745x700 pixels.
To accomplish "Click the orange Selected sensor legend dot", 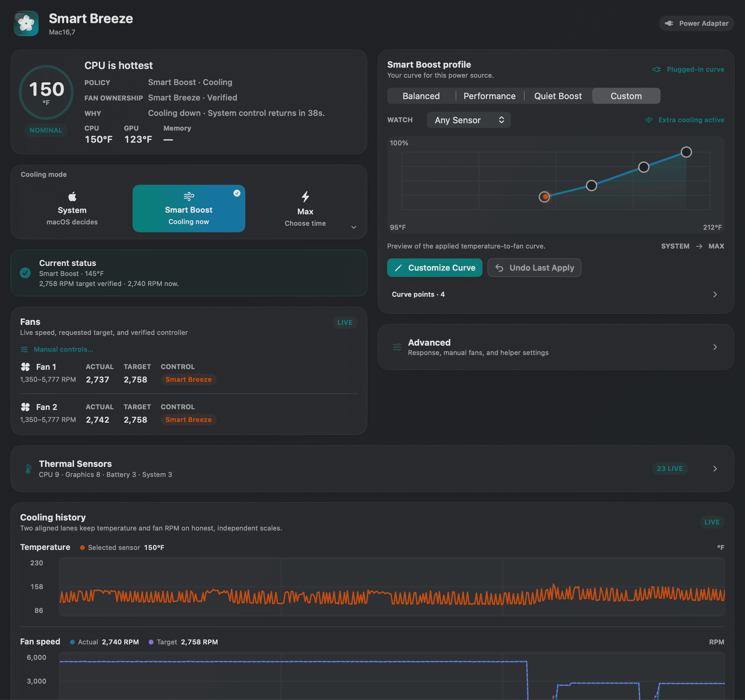I will point(82,548).
